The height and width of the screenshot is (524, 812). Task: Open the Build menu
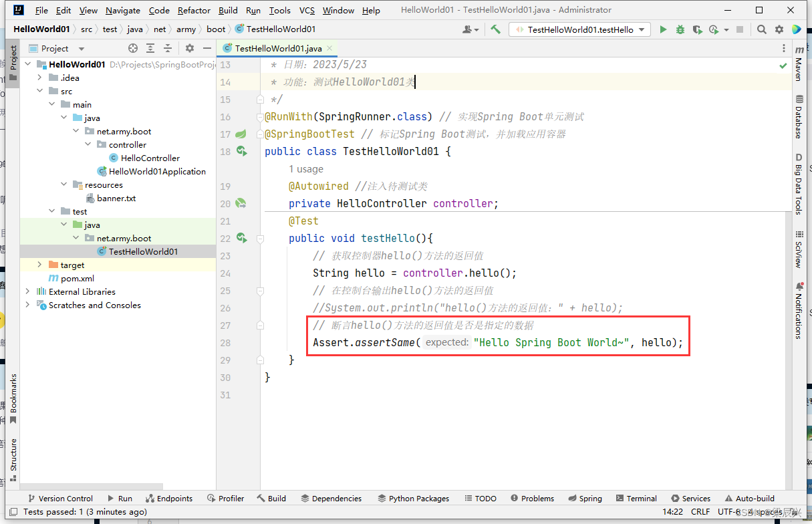click(229, 10)
